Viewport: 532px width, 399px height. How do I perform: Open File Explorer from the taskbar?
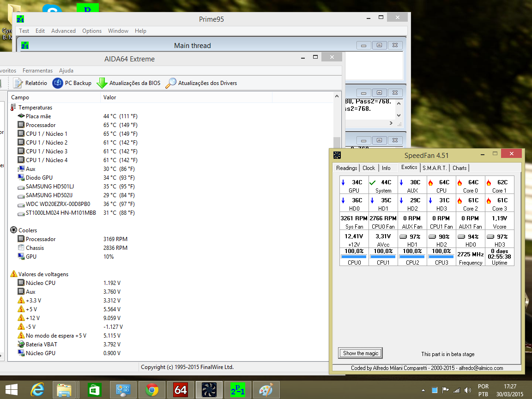point(64,390)
